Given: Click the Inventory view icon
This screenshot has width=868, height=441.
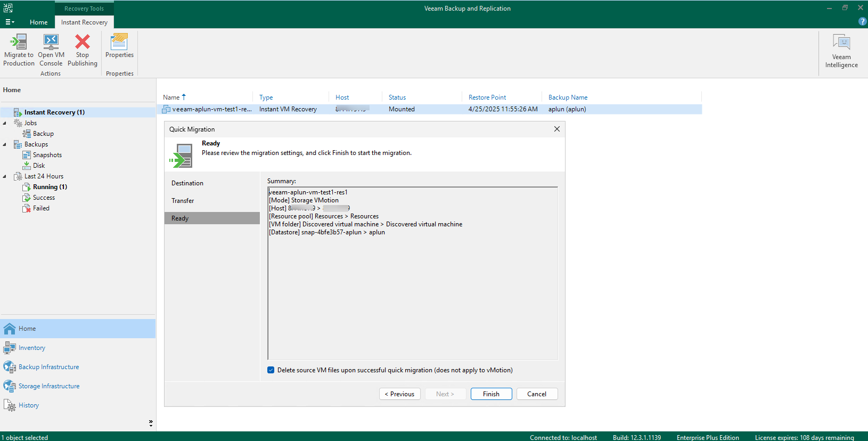Looking at the screenshot, I should coord(10,348).
